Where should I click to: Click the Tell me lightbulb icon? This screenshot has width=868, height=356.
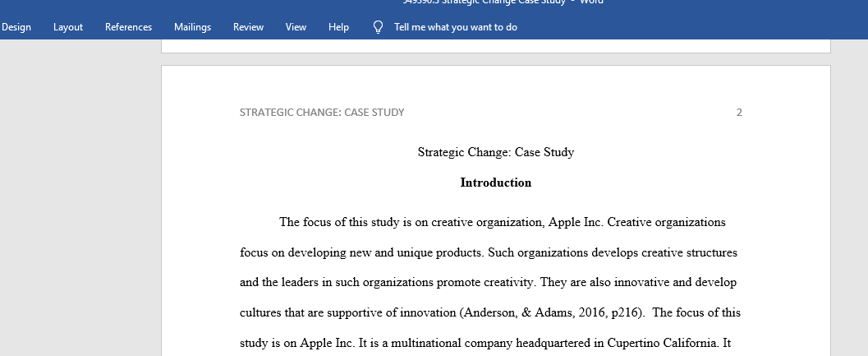[x=378, y=27]
